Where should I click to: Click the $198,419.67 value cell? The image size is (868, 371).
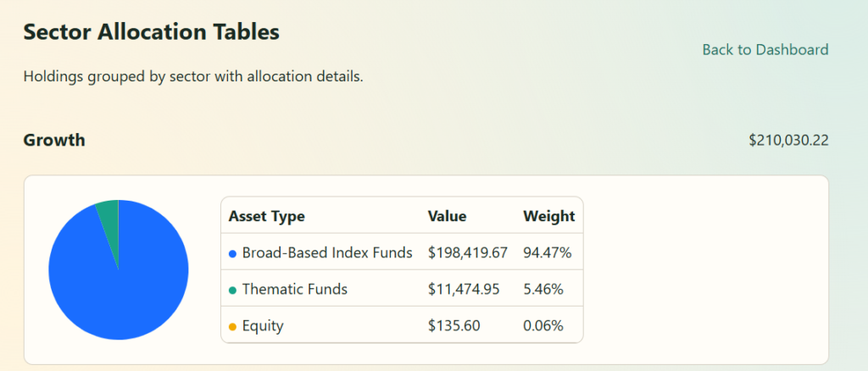coord(468,252)
